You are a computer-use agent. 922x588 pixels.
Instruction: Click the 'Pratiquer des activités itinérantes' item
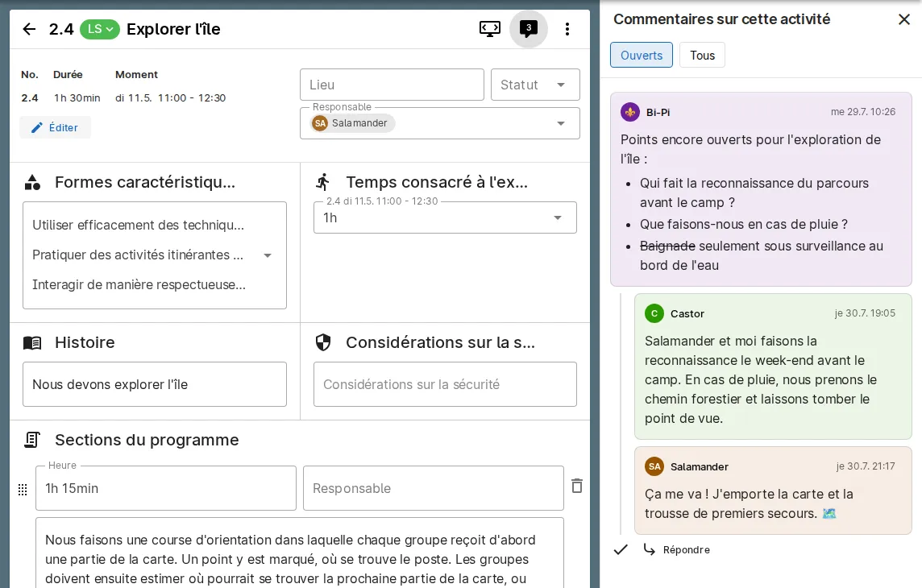click(x=138, y=255)
